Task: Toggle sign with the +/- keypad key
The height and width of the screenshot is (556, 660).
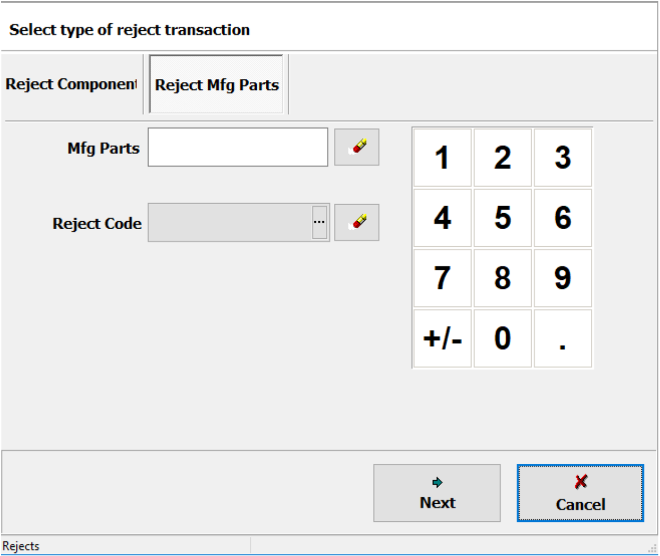Action: coord(442,338)
